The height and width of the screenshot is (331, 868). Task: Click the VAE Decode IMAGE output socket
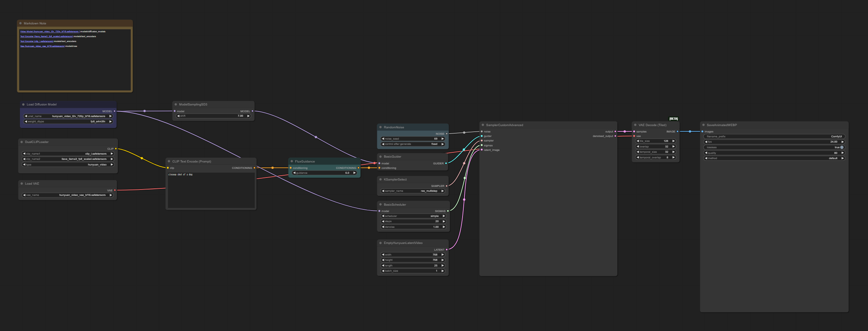677,132
